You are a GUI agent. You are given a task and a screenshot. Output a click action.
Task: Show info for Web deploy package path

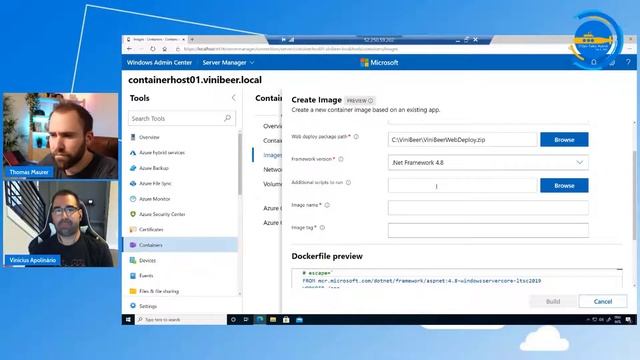coord(356,137)
